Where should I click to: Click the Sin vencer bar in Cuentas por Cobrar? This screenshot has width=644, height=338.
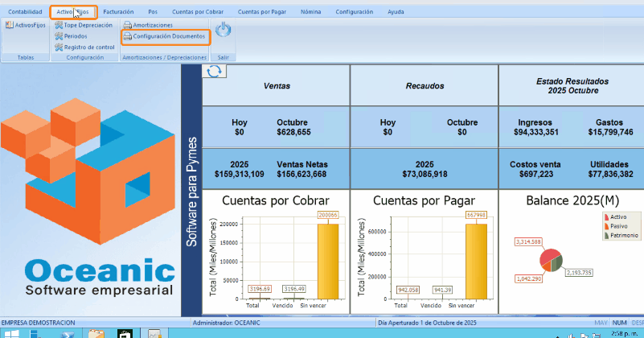(x=328, y=260)
